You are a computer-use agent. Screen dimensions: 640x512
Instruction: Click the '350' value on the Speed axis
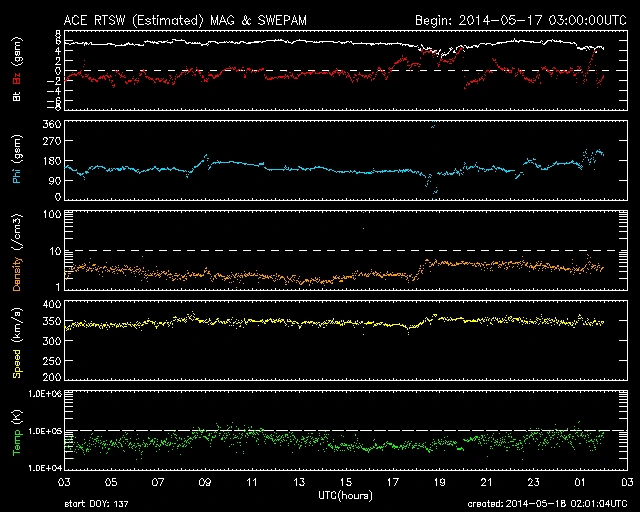pyautogui.click(x=52, y=321)
